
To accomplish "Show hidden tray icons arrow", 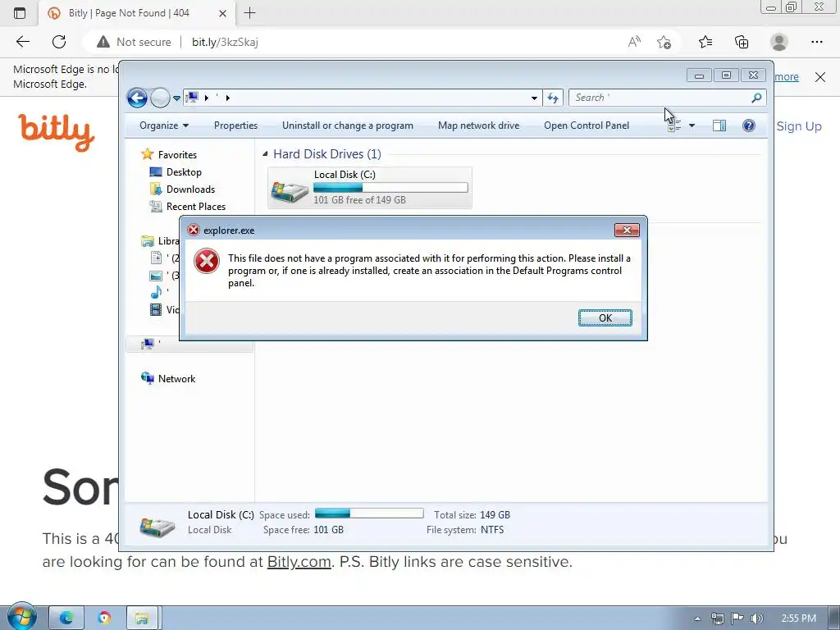I will (x=697, y=619).
